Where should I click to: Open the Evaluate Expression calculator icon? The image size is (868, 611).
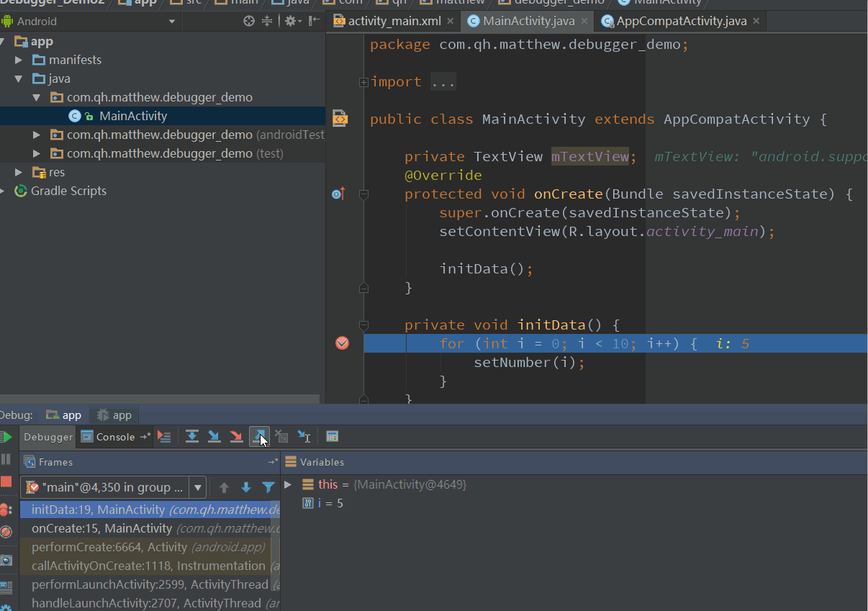(332, 436)
